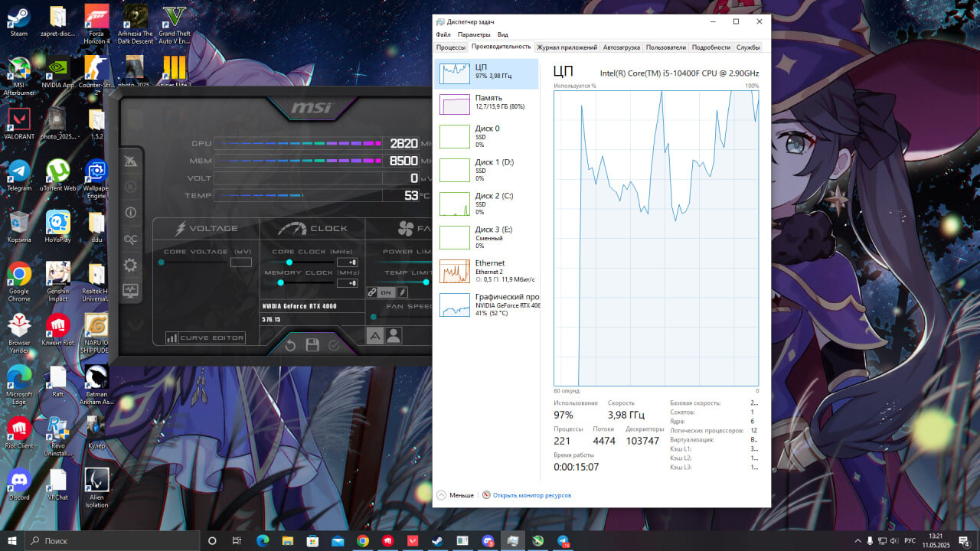Switch to the Подробности tab
This screenshot has height=551, width=980.
point(711,47)
